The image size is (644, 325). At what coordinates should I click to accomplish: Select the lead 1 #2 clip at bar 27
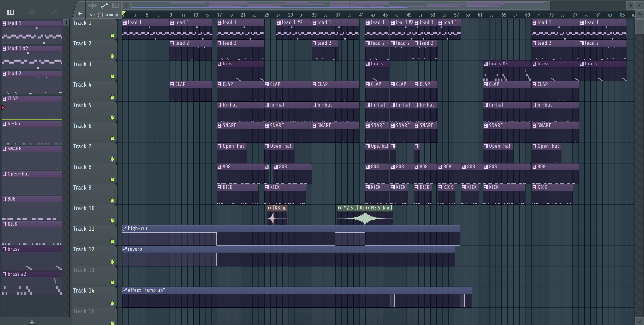point(294,30)
